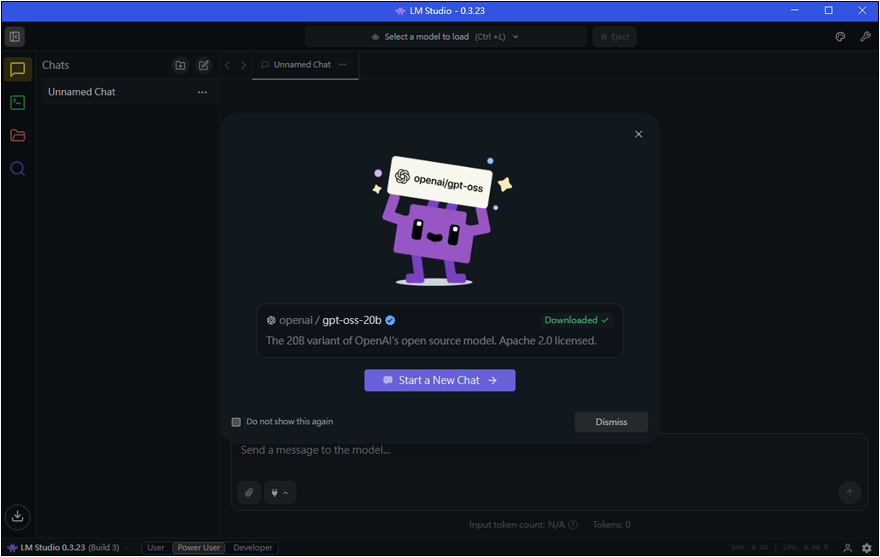This screenshot has height=557, width=880.
Task: Open the user account icon in status bar
Action: (847, 547)
